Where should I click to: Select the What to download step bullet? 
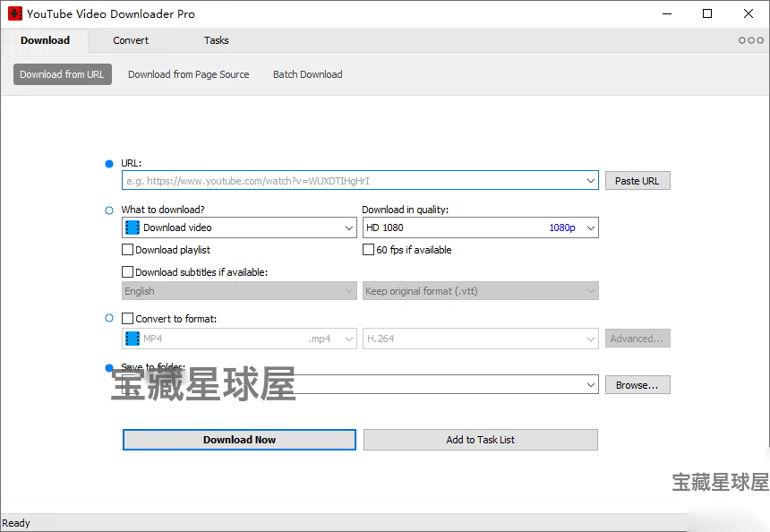tap(109, 210)
